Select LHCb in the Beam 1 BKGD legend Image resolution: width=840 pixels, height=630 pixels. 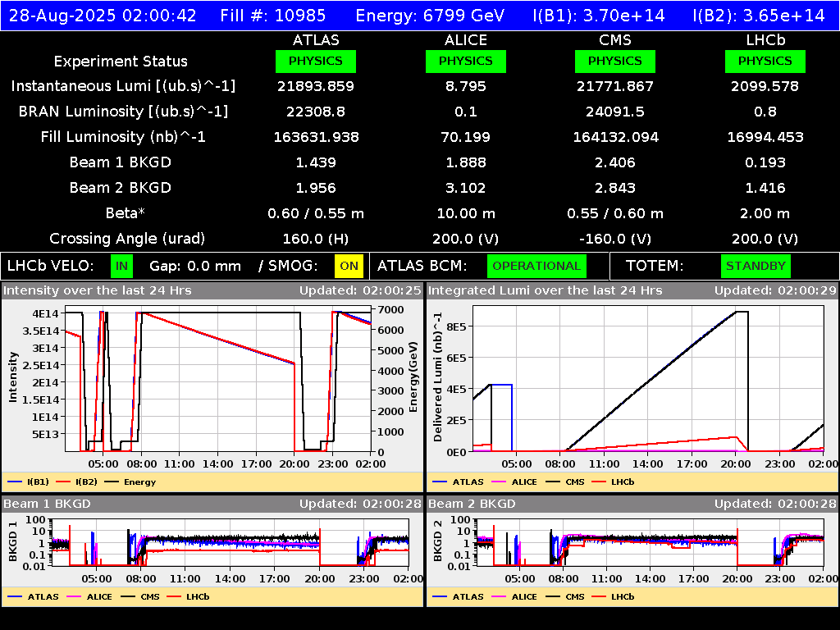point(198,596)
